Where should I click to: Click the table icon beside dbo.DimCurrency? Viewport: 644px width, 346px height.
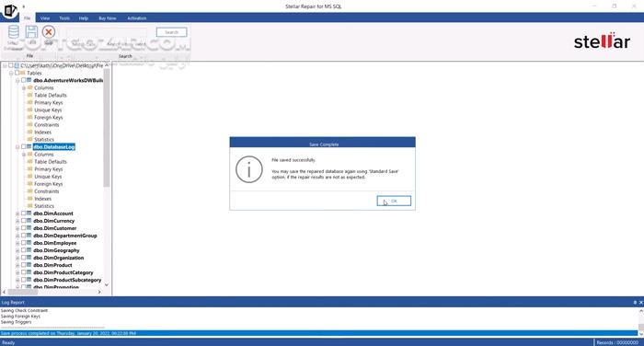(x=29, y=221)
